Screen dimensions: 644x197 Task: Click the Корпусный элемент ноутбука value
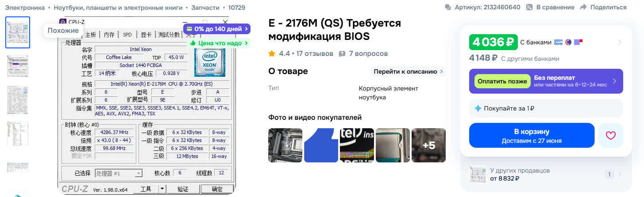[389, 93]
